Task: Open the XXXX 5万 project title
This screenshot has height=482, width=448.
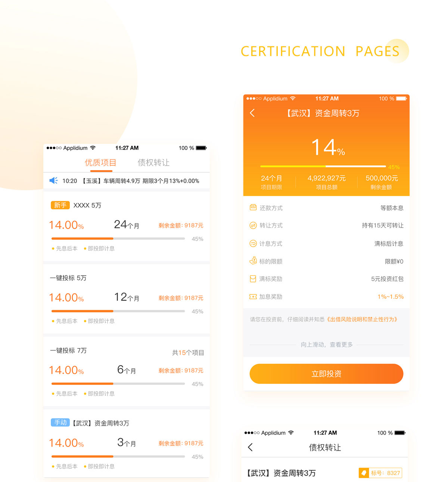Action: tap(87, 206)
